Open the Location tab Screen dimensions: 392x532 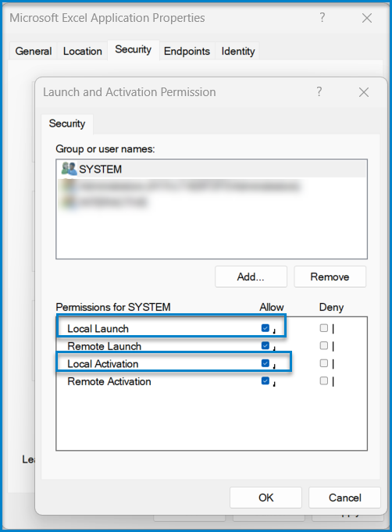[83, 51]
